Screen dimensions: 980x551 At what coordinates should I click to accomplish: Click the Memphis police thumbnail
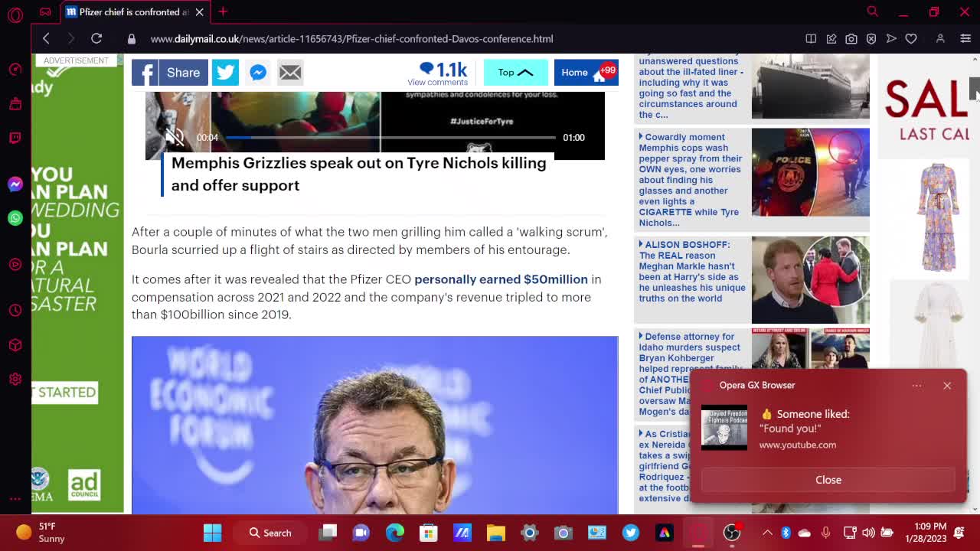[x=810, y=172]
